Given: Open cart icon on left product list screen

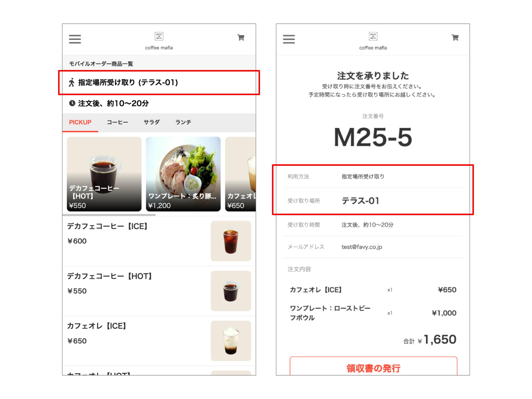Looking at the screenshot, I should [241, 37].
